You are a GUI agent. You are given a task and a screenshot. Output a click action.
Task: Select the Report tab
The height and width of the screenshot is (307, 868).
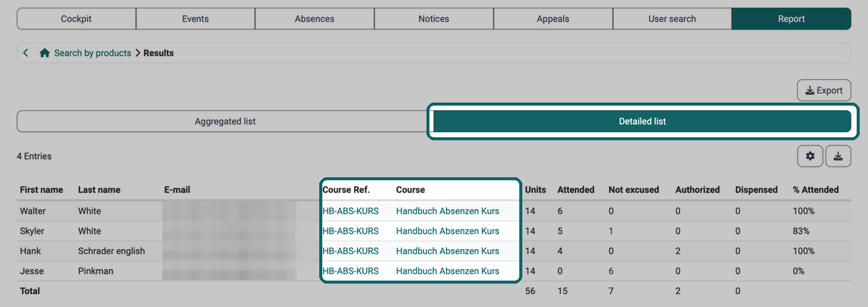point(792,19)
